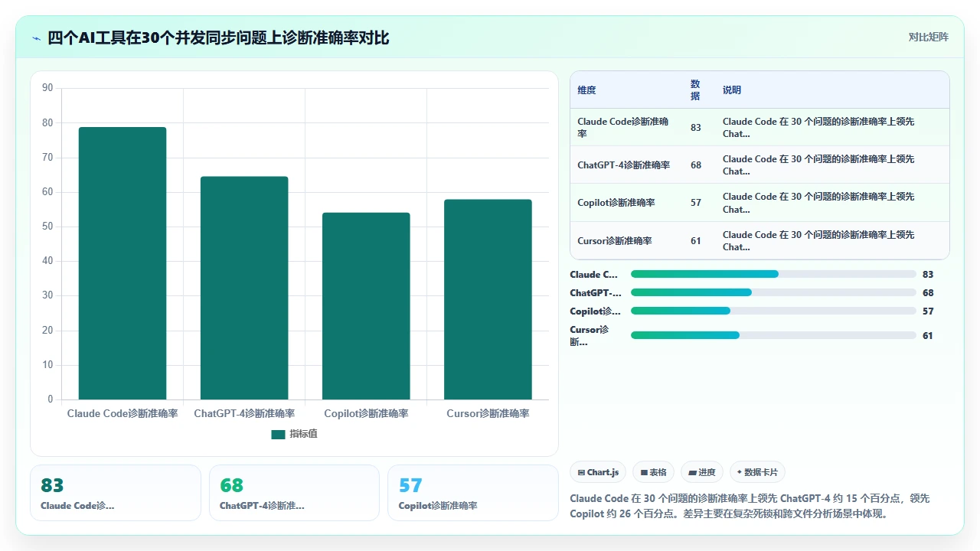Click value 68 in the table
This screenshot has height=551, width=980.
pyautogui.click(x=695, y=165)
